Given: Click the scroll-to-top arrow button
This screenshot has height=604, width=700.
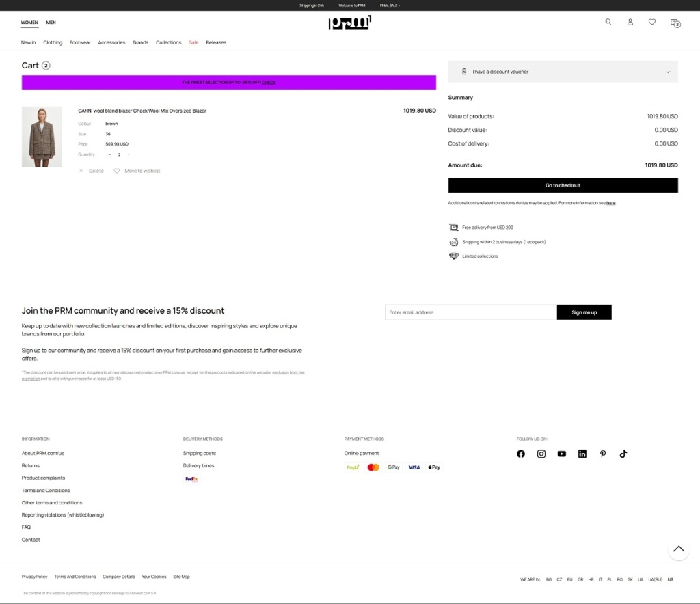Looking at the screenshot, I should (678, 549).
